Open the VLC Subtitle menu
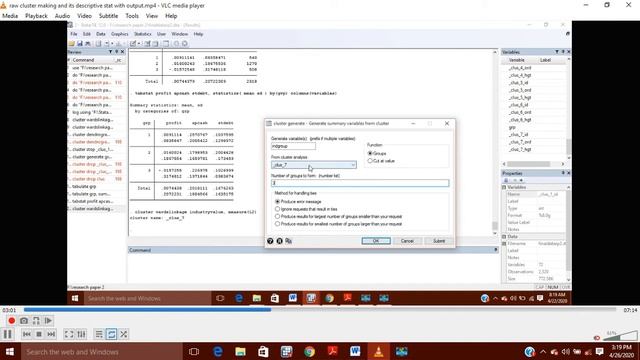Image resolution: width=640 pixels, height=360 pixels. coord(109,16)
